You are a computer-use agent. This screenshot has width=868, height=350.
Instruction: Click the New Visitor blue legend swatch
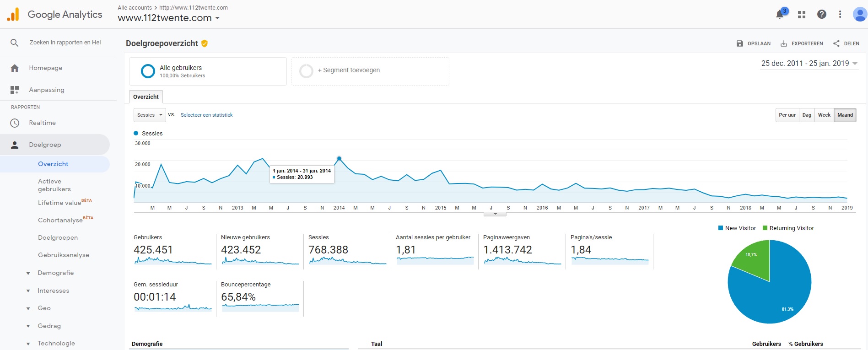(x=721, y=228)
